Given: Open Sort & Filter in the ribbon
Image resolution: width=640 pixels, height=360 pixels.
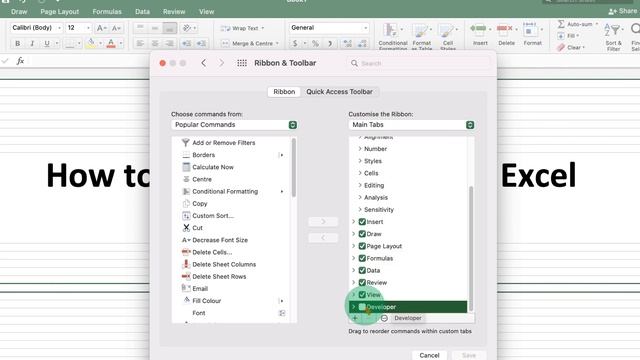Looking at the screenshot, I should (x=613, y=37).
